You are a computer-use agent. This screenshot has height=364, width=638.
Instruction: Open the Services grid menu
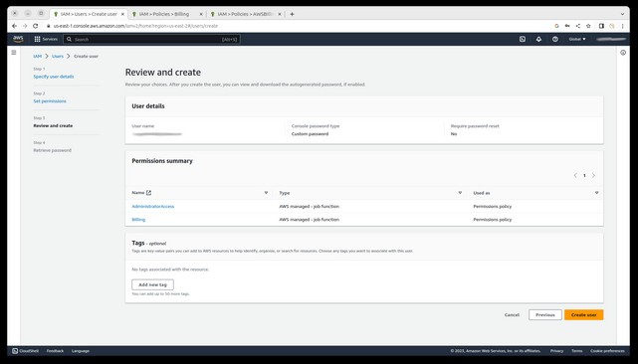click(x=46, y=39)
